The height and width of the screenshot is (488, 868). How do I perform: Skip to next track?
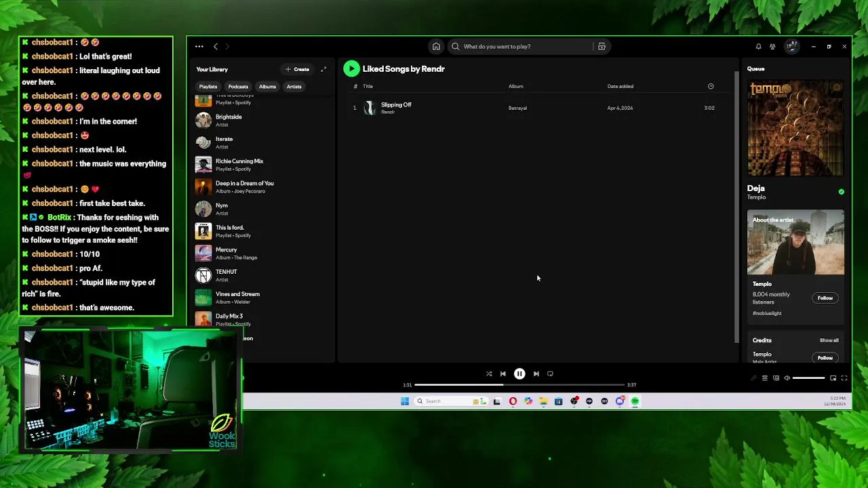(536, 373)
